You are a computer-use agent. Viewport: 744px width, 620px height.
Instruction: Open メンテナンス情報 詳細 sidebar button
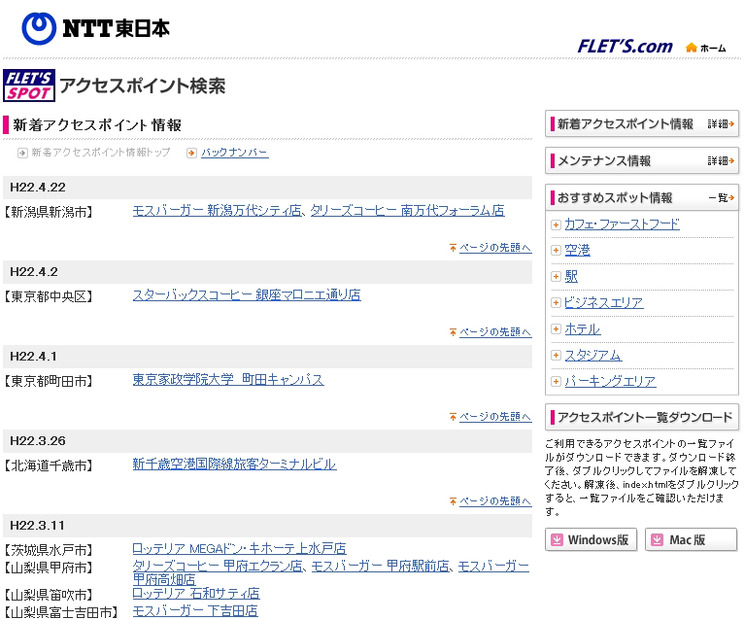pyautogui.click(x=642, y=161)
